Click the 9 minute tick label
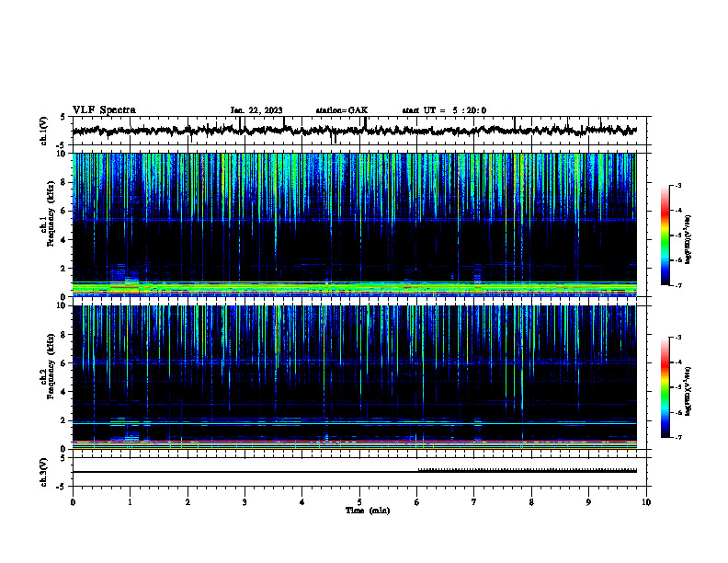728x563 pixels. (x=588, y=502)
